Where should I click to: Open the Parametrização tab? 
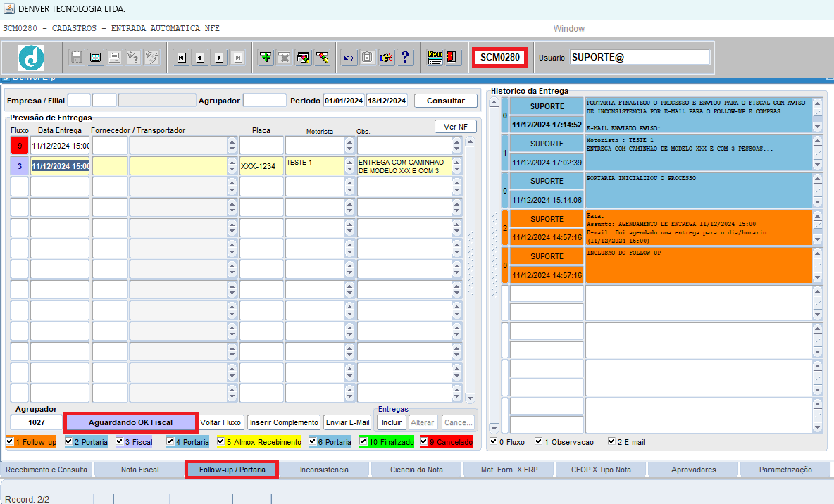785,470
